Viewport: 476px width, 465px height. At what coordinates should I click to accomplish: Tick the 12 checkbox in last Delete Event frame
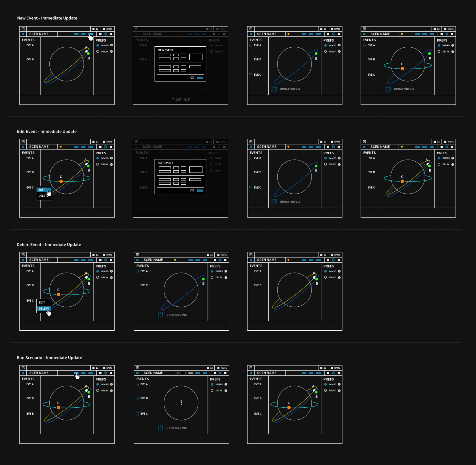tap(321, 255)
